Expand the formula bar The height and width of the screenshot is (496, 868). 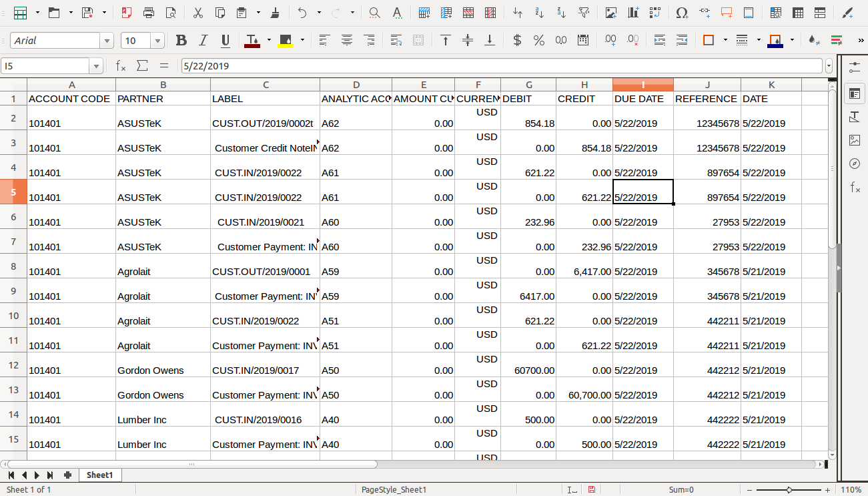[x=829, y=66]
